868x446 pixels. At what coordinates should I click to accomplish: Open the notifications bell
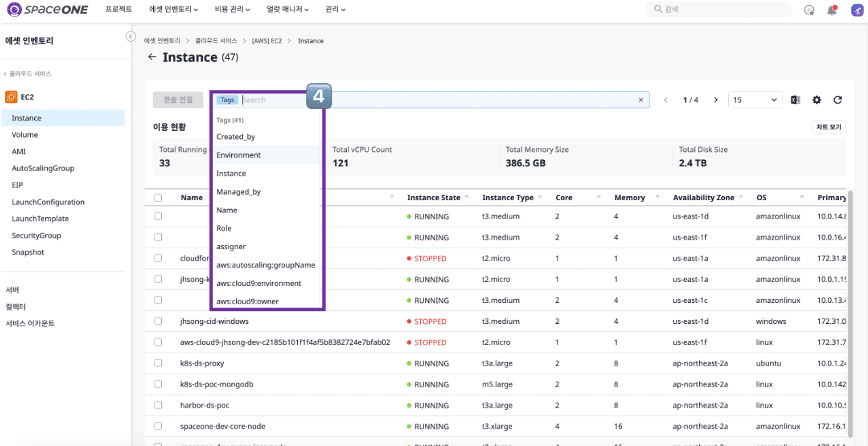(x=832, y=10)
